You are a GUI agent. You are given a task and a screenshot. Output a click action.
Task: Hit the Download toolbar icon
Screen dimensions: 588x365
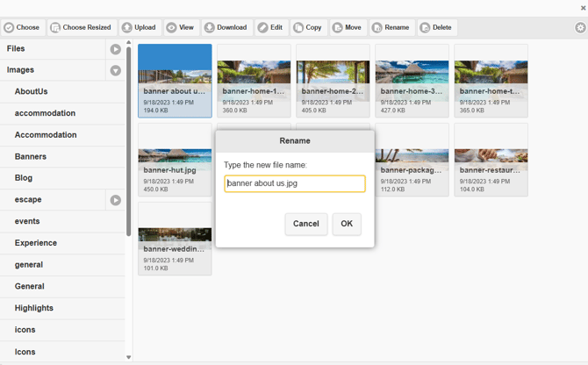click(x=210, y=27)
